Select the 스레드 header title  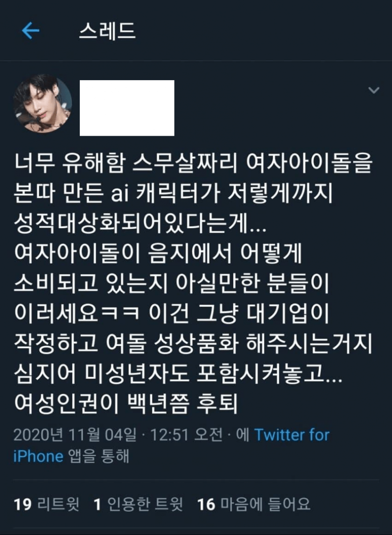[107, 31]
